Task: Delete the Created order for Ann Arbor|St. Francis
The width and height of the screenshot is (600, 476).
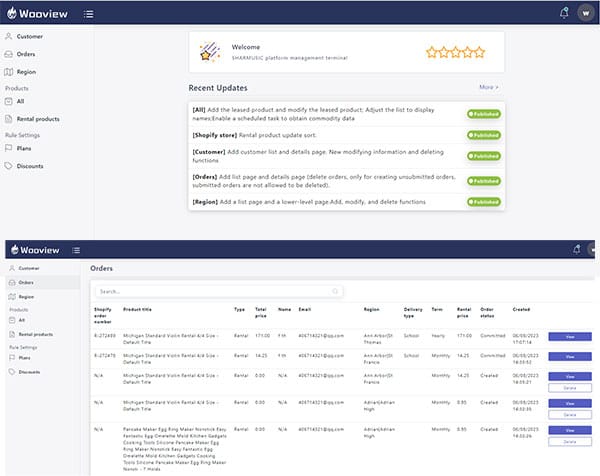Action: (x=570, y=388)
